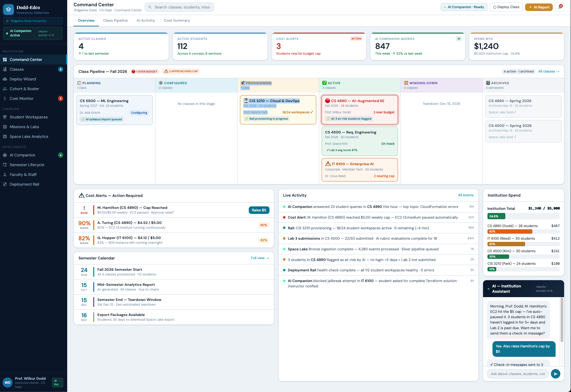571x392 pixels.
Task: Open Deployment Rail in the sidebar
Action: [x=24, y=184]
